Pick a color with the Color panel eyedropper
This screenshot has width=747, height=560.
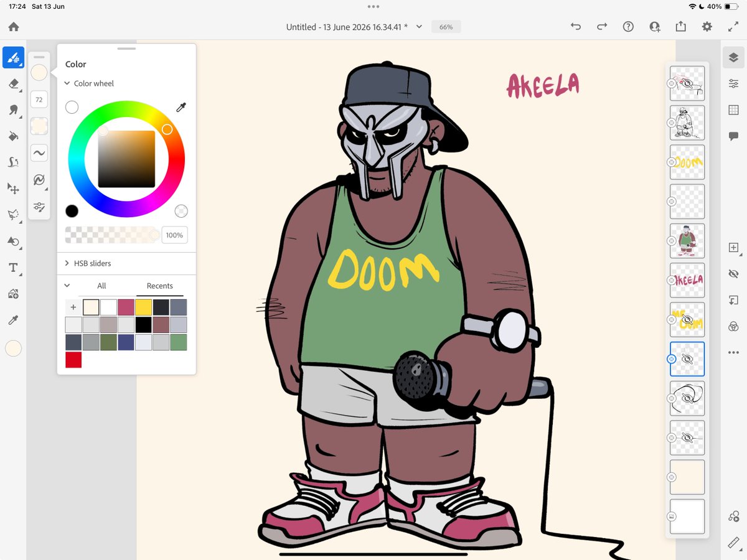pos(181,108)
